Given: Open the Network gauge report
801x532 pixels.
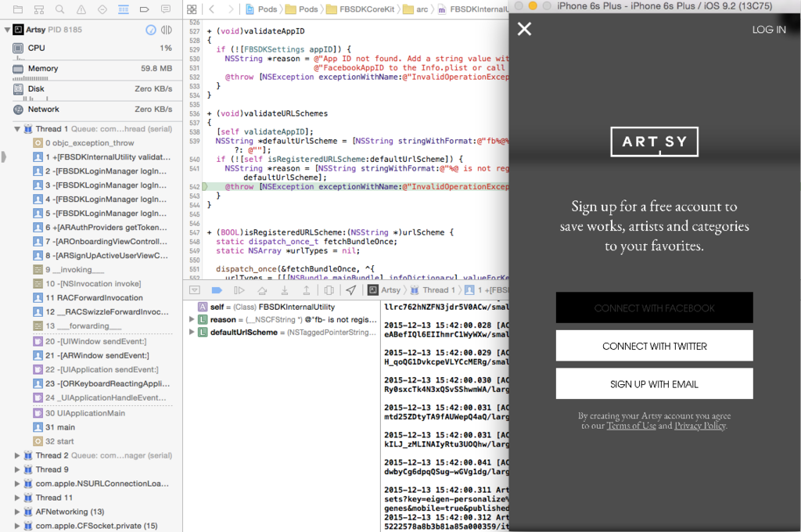Looking at the screenshot, I should [x=92, y=110].
